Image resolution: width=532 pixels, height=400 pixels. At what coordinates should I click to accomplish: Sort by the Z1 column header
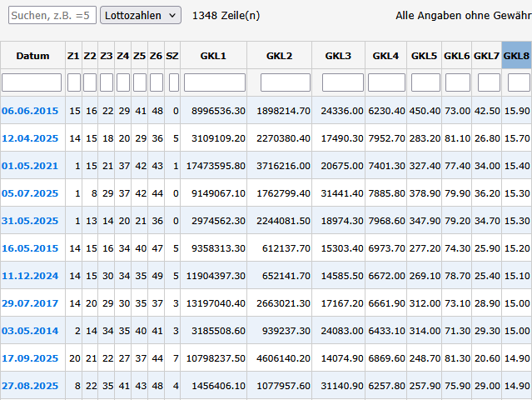pos(73,55)
